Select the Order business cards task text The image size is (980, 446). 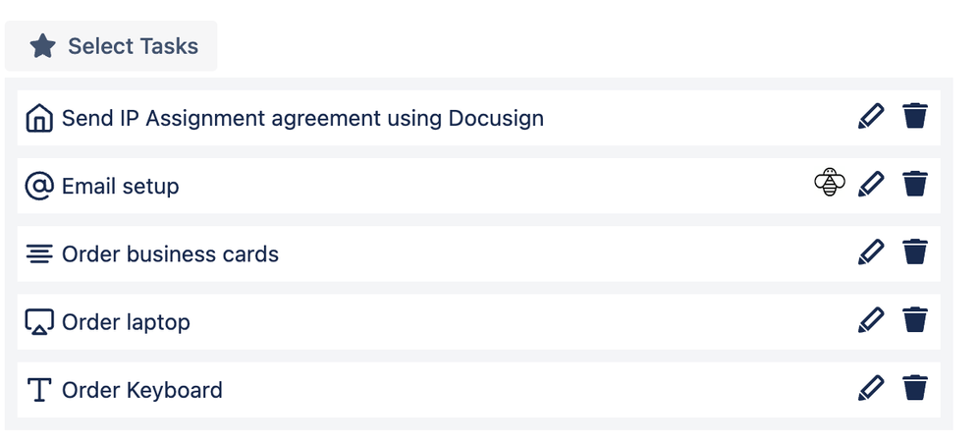click(170, 254)
